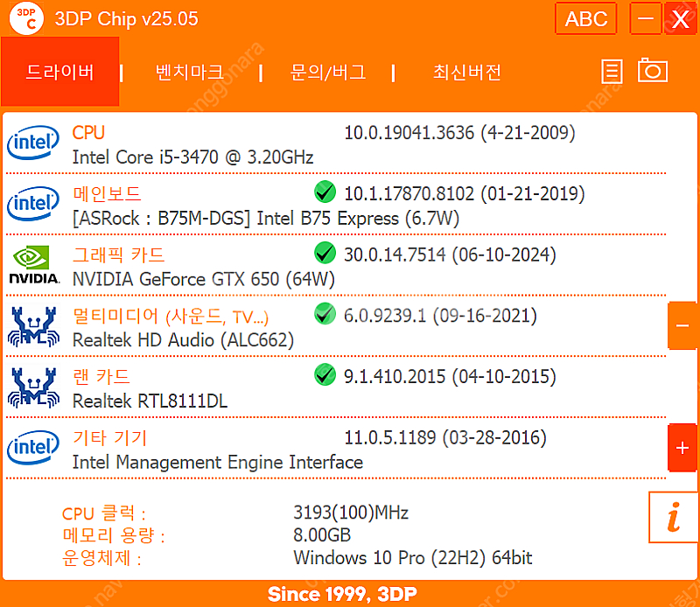Screen dimensions: 700x607
Task: Click the Realtek crab icon for 멀티미디어
Action: [33, 326]
